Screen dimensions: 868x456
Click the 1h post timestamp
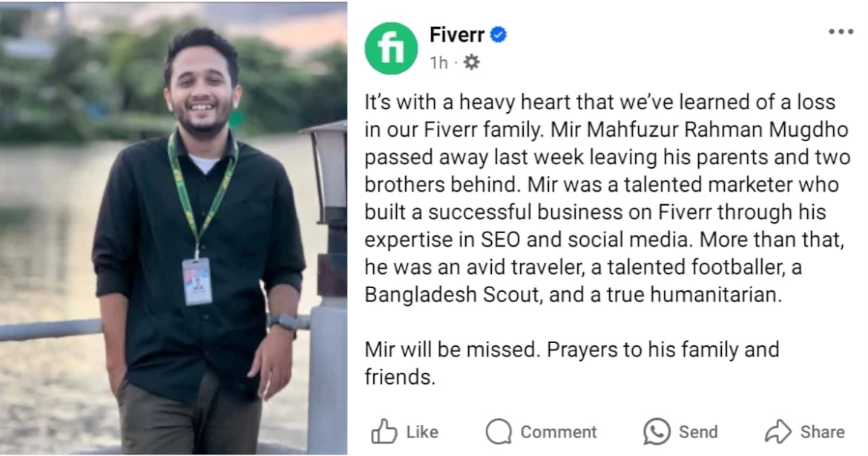point(438,63)
